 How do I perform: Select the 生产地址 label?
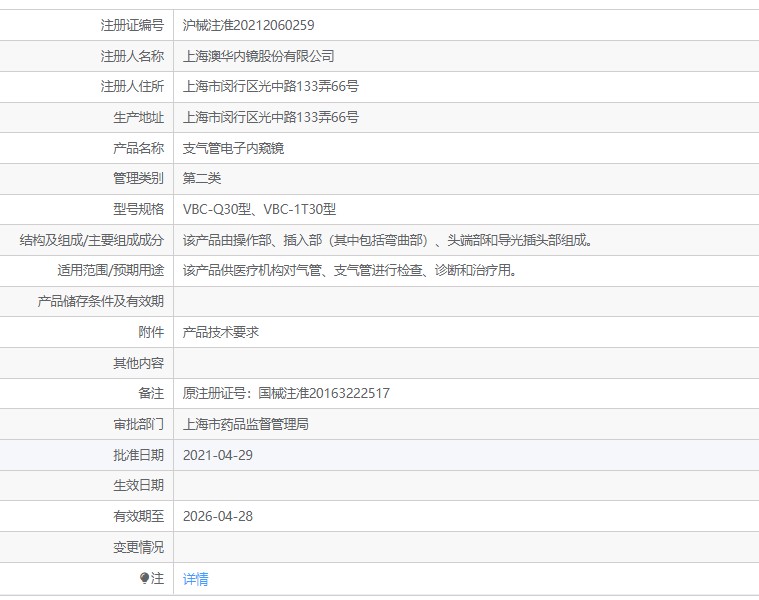pyautogui.click(x=138, y=117)
